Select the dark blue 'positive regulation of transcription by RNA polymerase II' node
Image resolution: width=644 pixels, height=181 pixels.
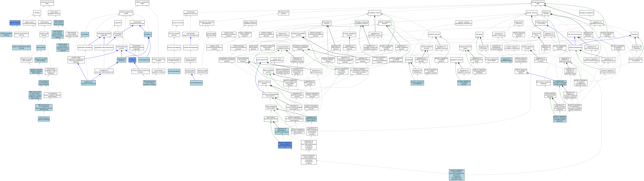point(285,145)
